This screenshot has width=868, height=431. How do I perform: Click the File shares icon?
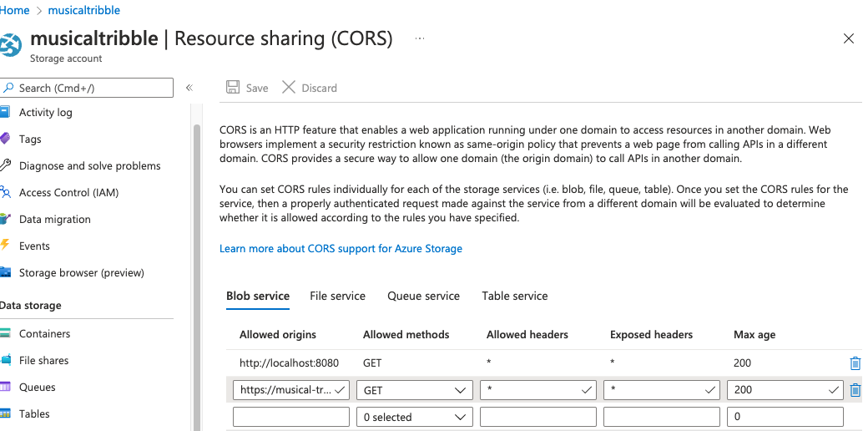[x=4, y=360]
